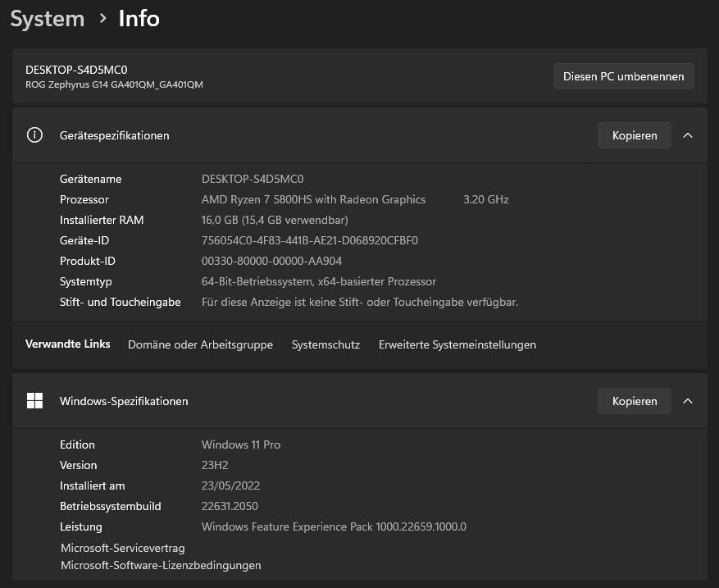Click the Windows logo icon beside Windows-Spezifikationen
Image resolution: width=719 pixels, height=588 pixels.
[x=34, y=401]
